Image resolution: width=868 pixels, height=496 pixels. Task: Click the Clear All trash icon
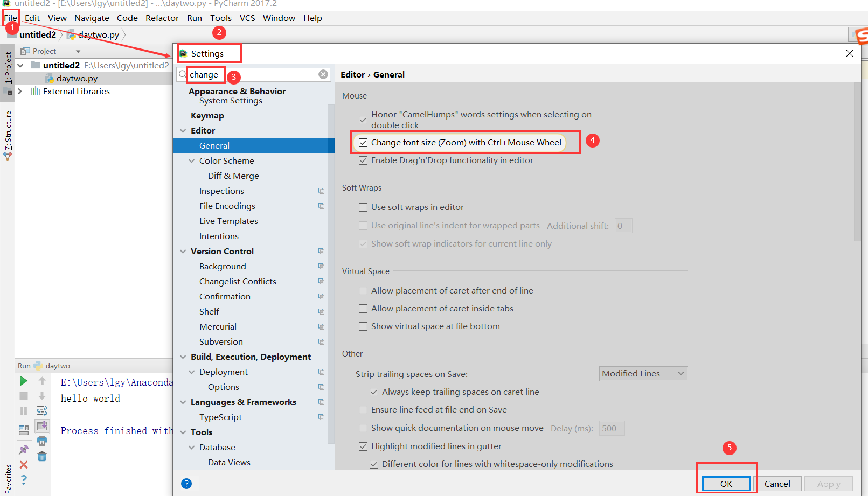coord(42,457)
